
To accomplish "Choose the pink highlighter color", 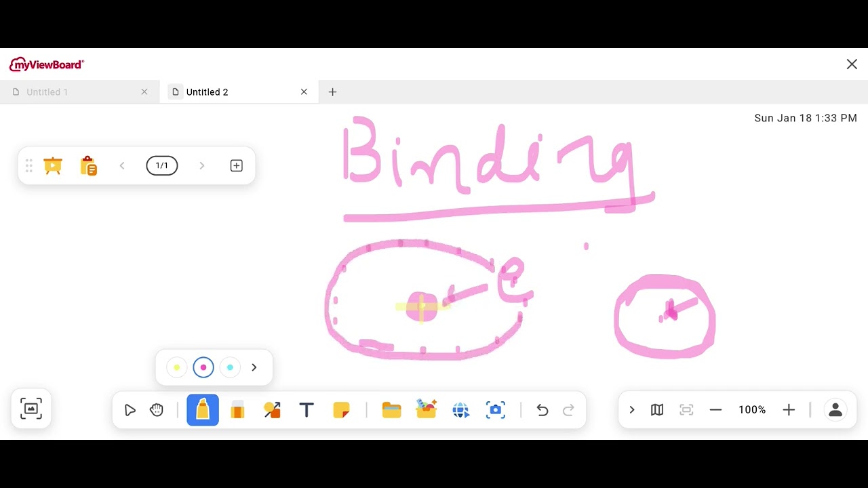I will coord(203,367).
